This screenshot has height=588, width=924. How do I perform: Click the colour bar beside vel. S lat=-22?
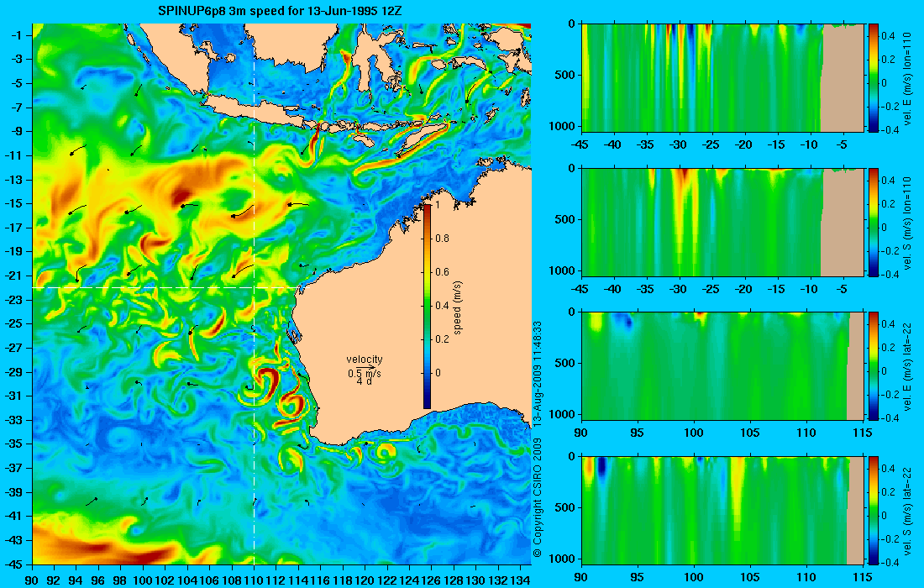point(874,510)
